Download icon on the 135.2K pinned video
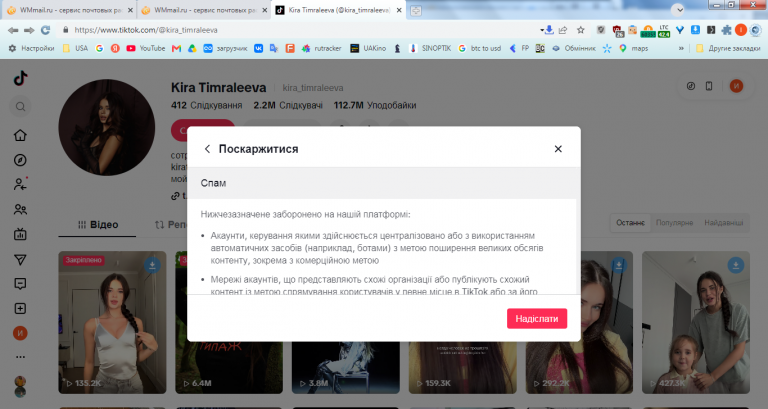Image resolution: width=768 pixels, height=409 pixels. (x=152, y=265)
